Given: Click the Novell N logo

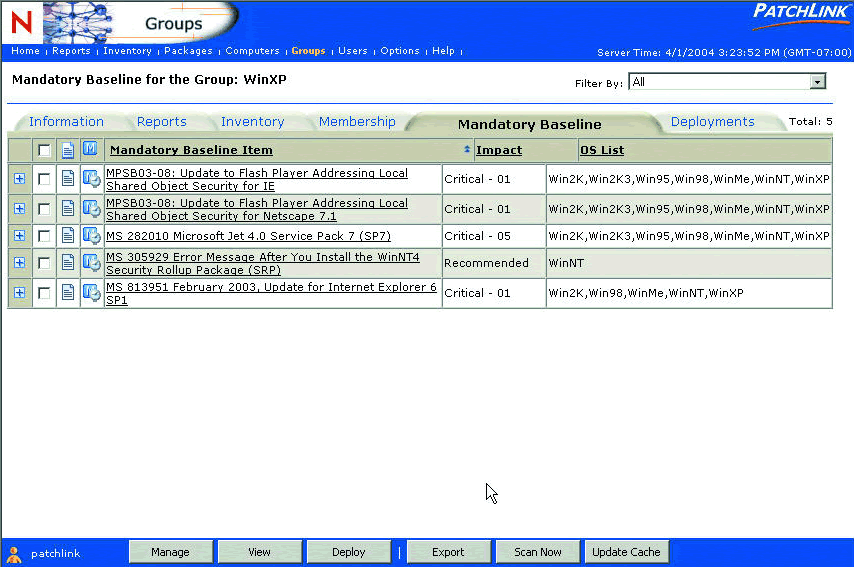Looking at the screenshot, I should click(21, 23).
